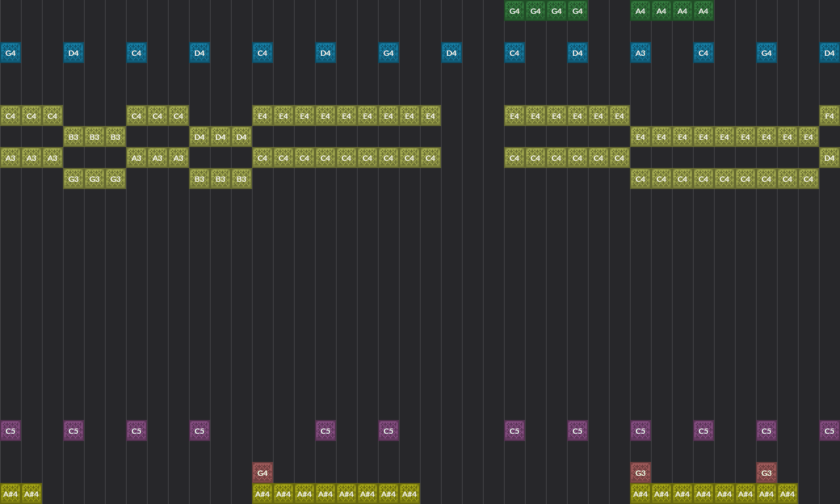Click the brown G4 note above the A#4 run
Image resolution: width=840 pixels, height=504 pixels.
262,472
